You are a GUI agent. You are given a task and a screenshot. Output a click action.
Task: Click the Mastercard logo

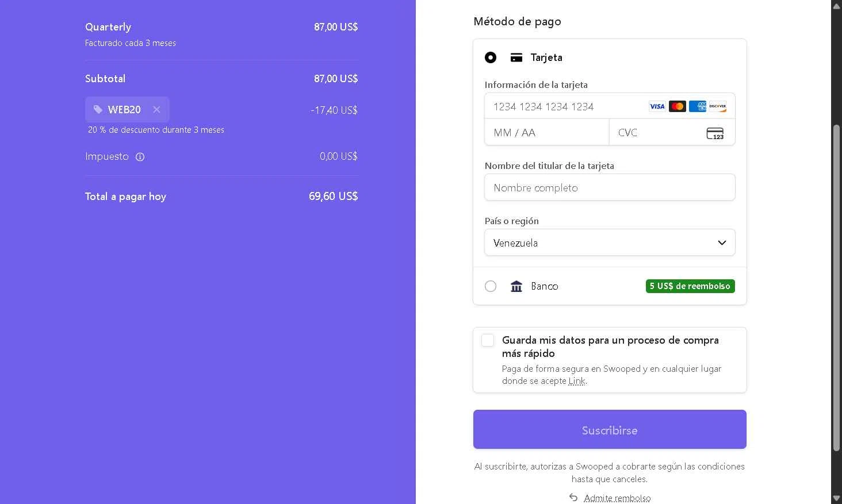(677, 106)
